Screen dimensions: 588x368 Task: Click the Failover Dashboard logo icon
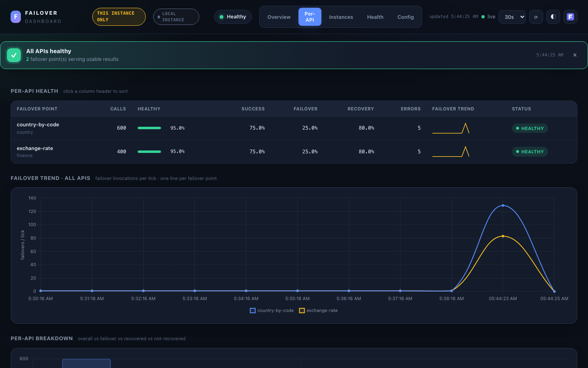[16, 17]
